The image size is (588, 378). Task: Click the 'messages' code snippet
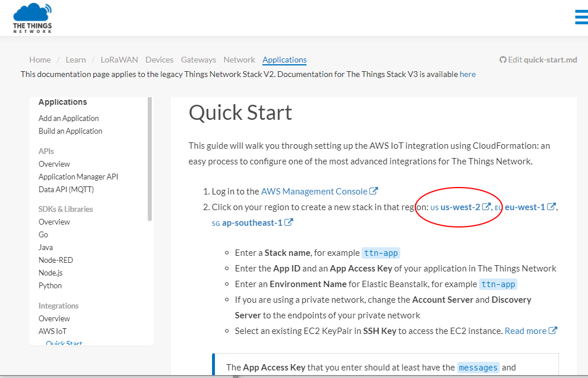[x=478, y=368]
